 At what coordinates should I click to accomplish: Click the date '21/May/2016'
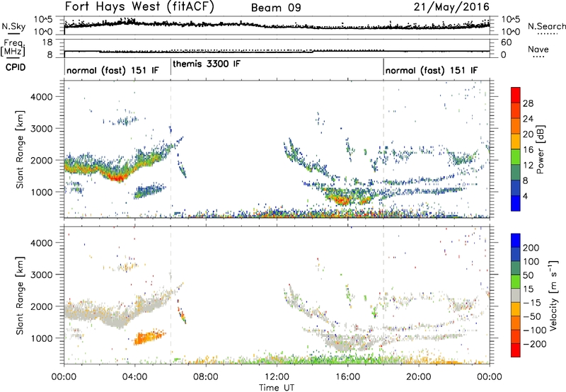coord(451,7)
